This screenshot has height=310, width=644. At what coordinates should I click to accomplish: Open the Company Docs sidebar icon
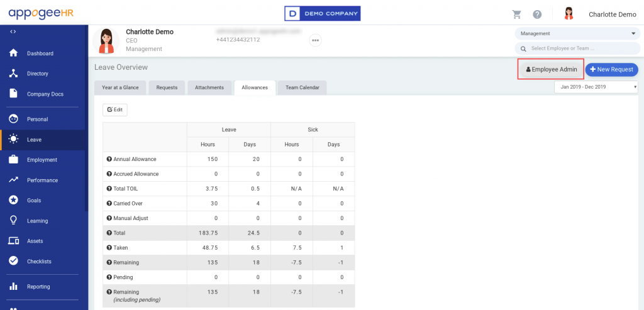point(13,94)
